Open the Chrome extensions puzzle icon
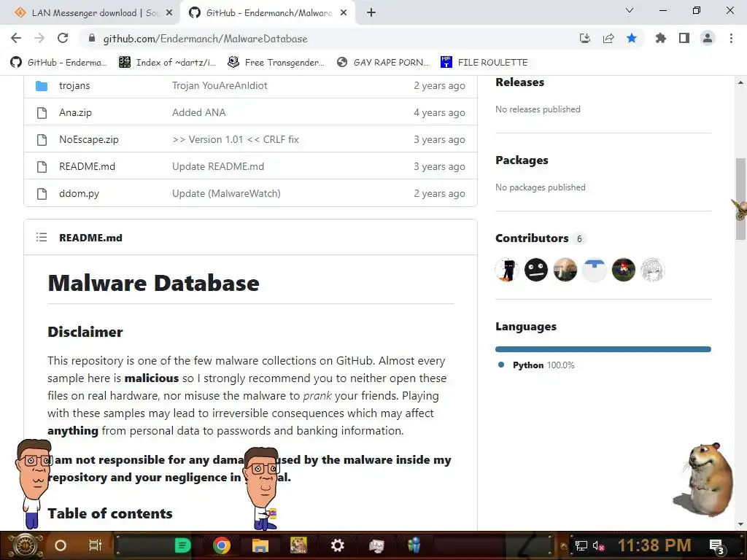 (661, 38)
